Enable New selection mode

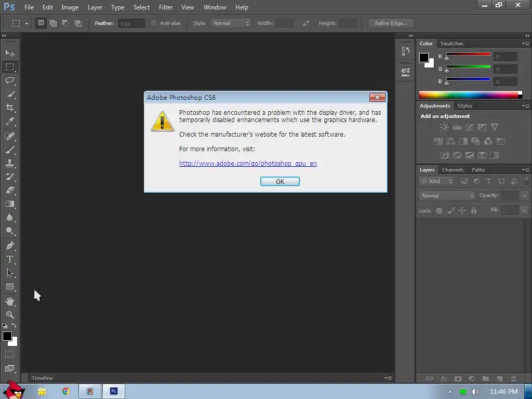41,23
